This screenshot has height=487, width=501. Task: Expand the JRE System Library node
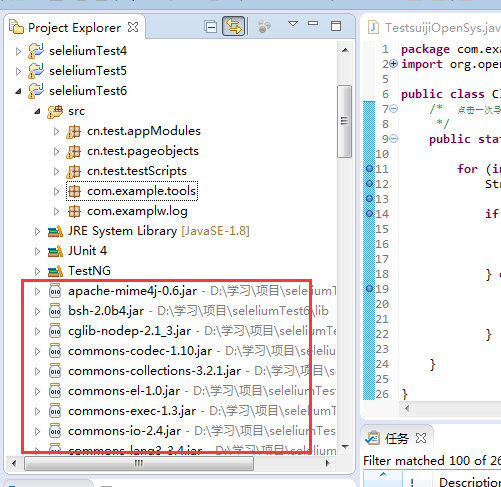37,231
